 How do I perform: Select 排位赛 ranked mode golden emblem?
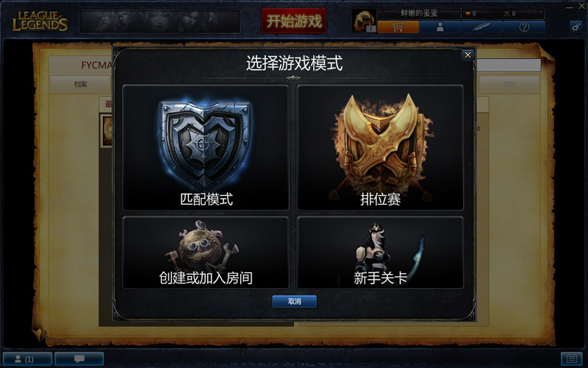coord(380,147)
